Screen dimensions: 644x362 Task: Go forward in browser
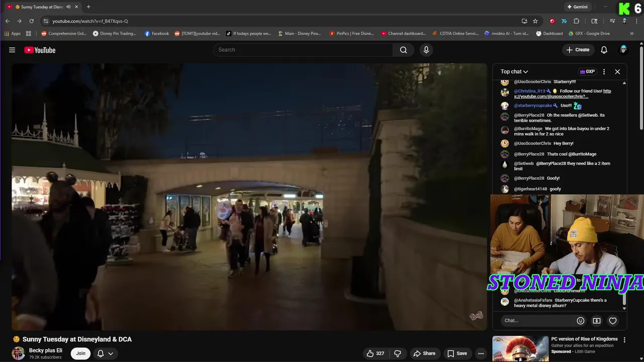pyautogui.click(x=19, y=21)
